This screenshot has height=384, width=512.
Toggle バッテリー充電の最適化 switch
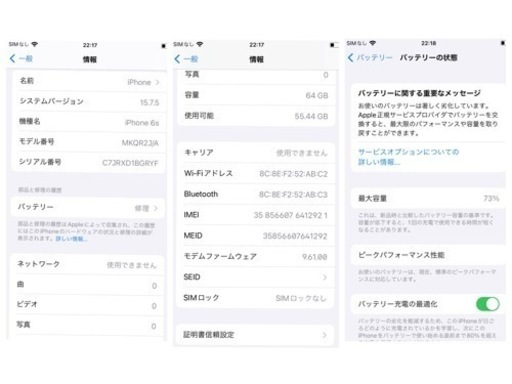coord(488,304)
